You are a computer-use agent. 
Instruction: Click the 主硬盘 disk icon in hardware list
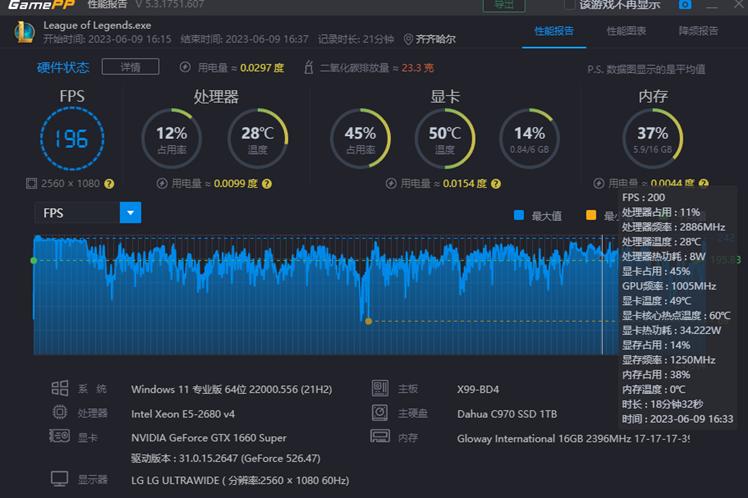pyautogui.click(x=379, y=413)
